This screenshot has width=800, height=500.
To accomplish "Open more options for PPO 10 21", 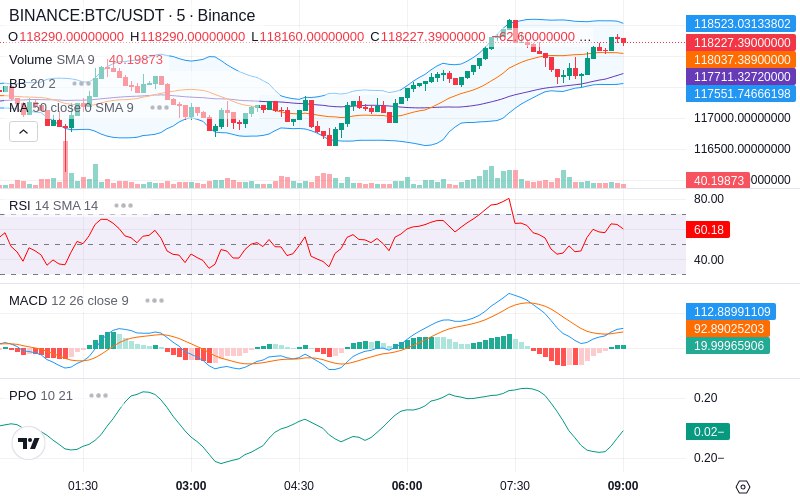I will pyautogui.click(x=98, y=395).
